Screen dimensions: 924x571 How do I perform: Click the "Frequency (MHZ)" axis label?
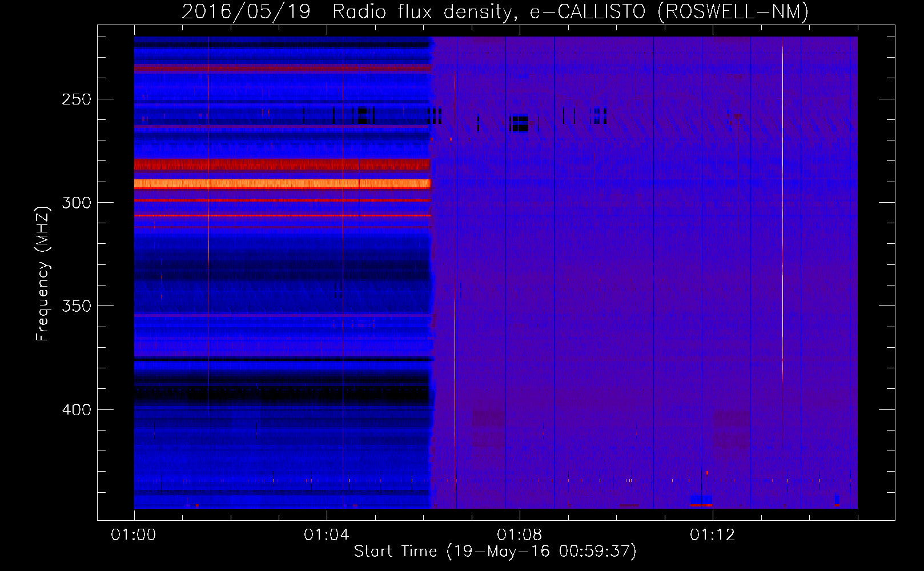(43, 274)
